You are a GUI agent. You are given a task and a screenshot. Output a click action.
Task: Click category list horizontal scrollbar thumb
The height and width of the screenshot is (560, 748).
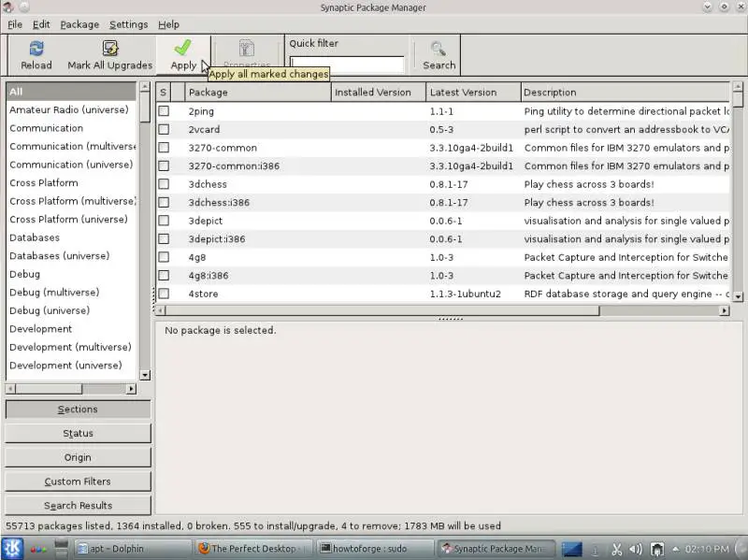coord(49,389)
